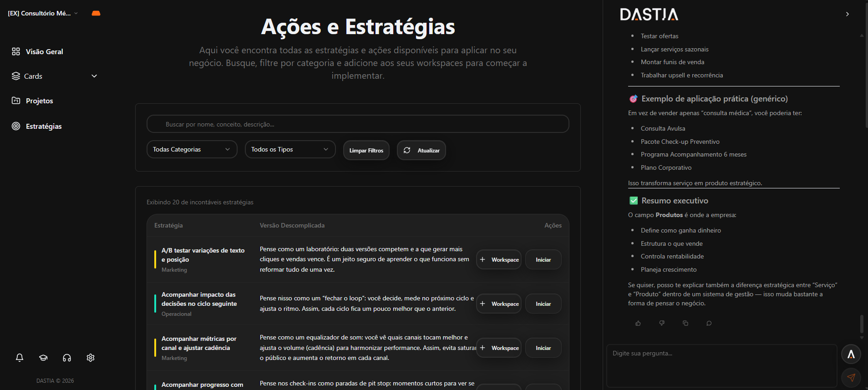Send the chat message
Image resolution: width=868 pixels, height=390 pixels.
851,377
